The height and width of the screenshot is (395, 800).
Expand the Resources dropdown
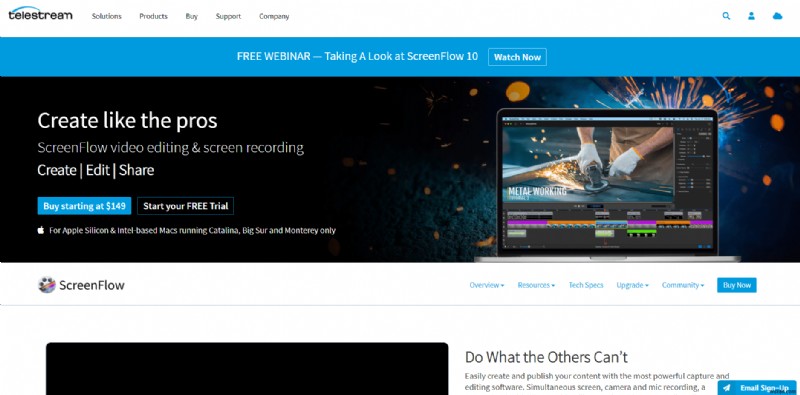click(x=536, y=285)
